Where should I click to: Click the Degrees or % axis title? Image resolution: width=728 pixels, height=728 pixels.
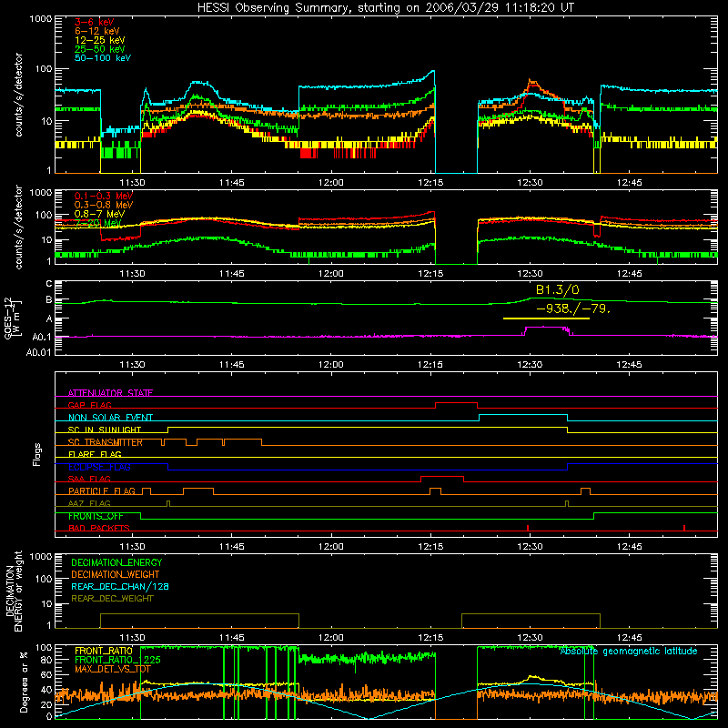tap(24, 682)
